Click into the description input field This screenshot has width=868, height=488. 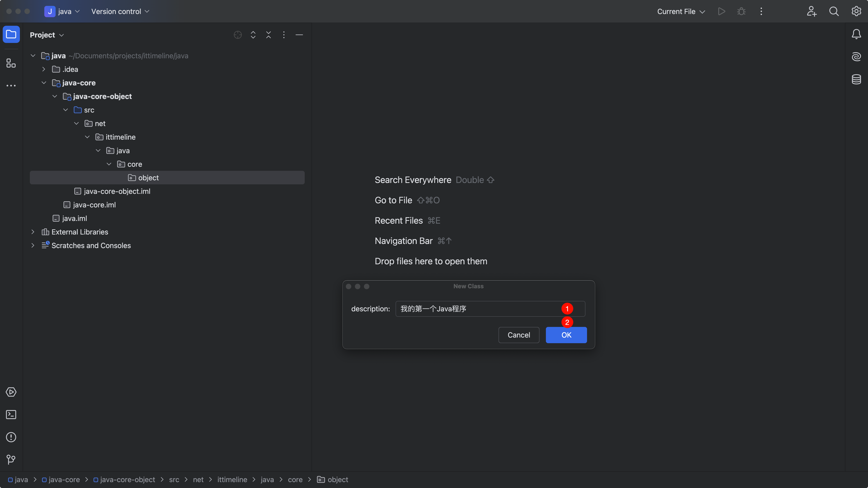(479, 309)
